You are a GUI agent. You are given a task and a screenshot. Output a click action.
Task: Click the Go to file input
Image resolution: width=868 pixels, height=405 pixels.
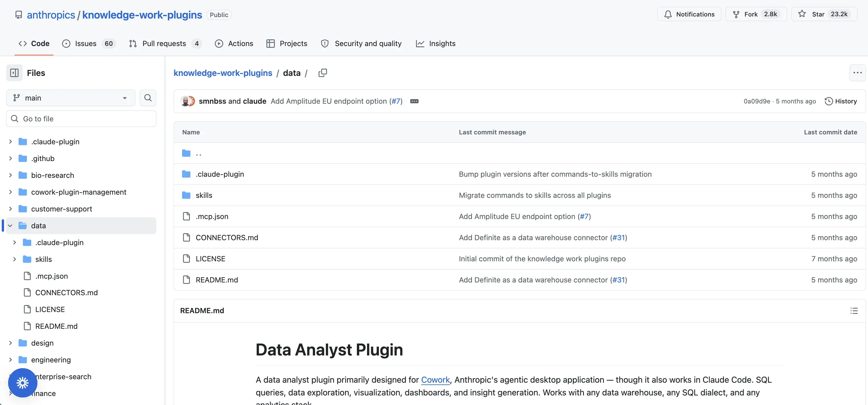pyautogui.click(x=81, y=118)
